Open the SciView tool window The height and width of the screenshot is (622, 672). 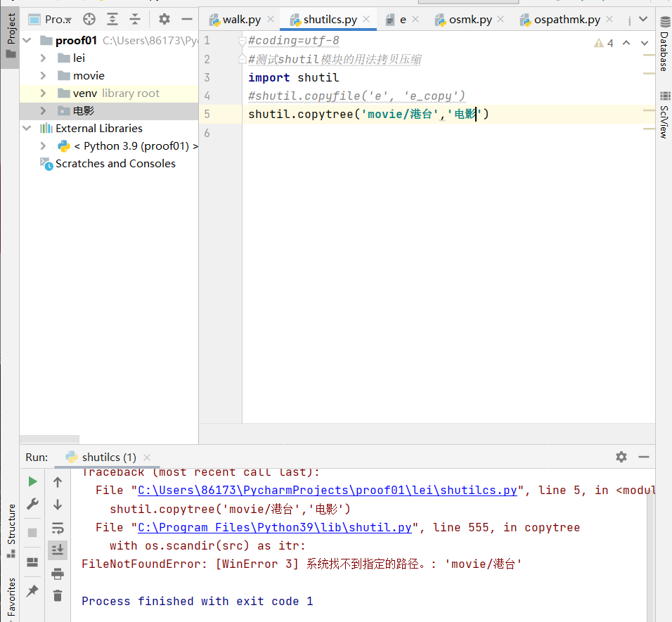point(664,115)
